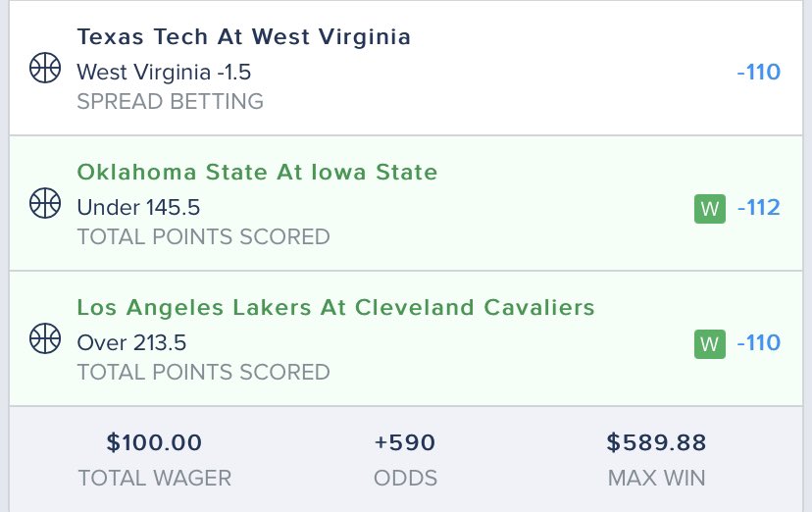Click the West Virginia -1.5 selection
812x512 pixels.
pos(164,72)
